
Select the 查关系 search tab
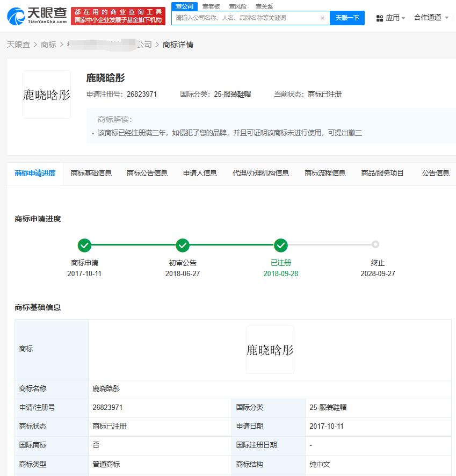click(264, 6)
